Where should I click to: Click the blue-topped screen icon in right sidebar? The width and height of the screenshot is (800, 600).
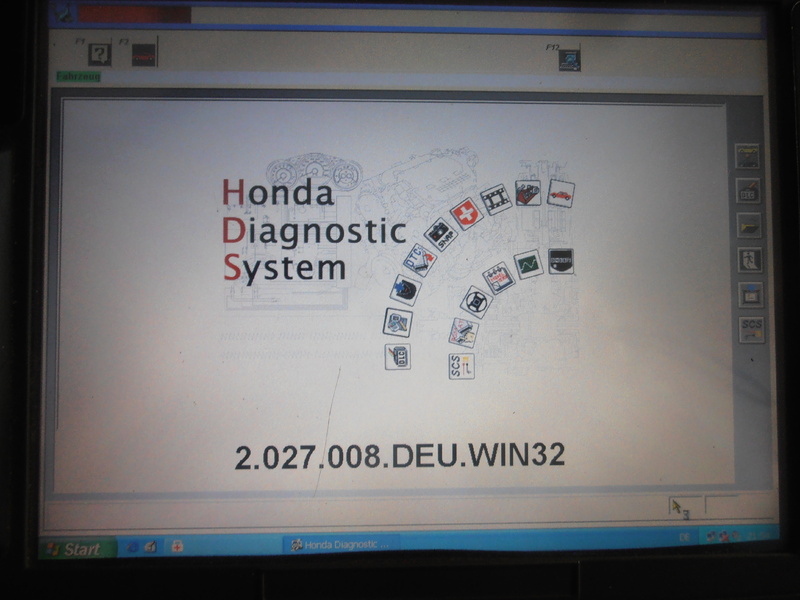[751, 295]
